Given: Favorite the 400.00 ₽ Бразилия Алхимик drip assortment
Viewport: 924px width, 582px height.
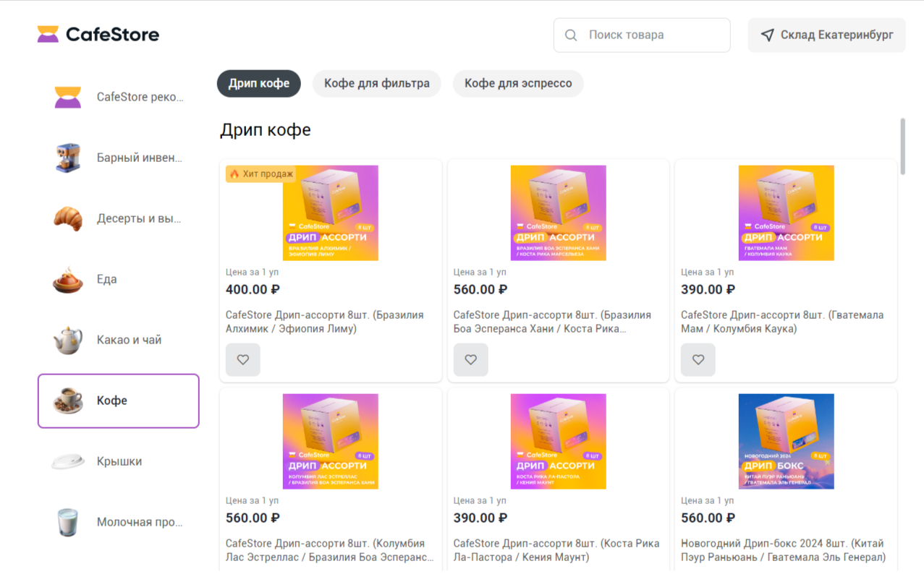Looking at the screenshot, I should (243, 359).
